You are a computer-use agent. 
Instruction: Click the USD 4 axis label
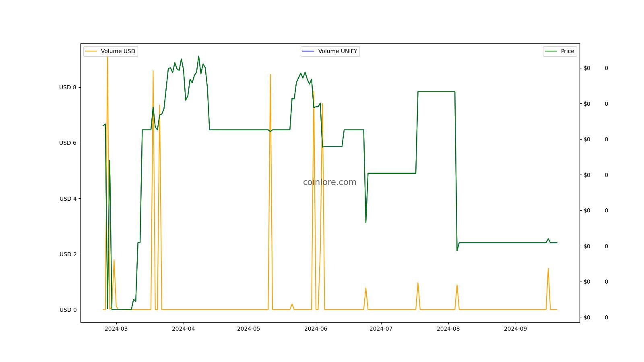(x=68, y=199)
